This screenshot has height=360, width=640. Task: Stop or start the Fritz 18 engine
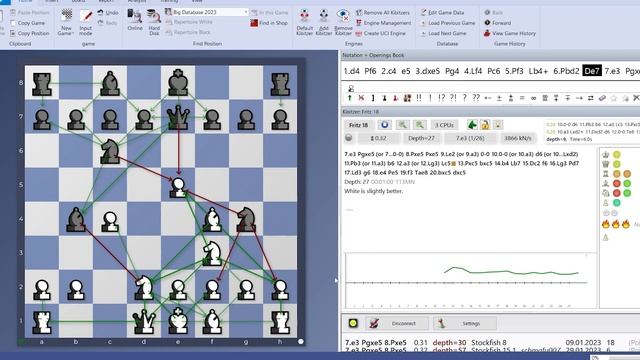pyautogui.click(x=384, y=125)
